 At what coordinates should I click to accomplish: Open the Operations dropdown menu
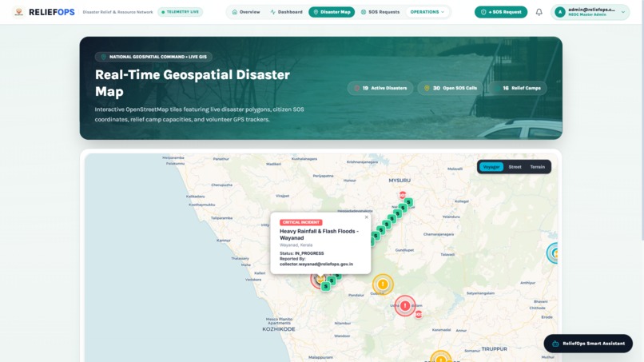(x=427, y=12)
